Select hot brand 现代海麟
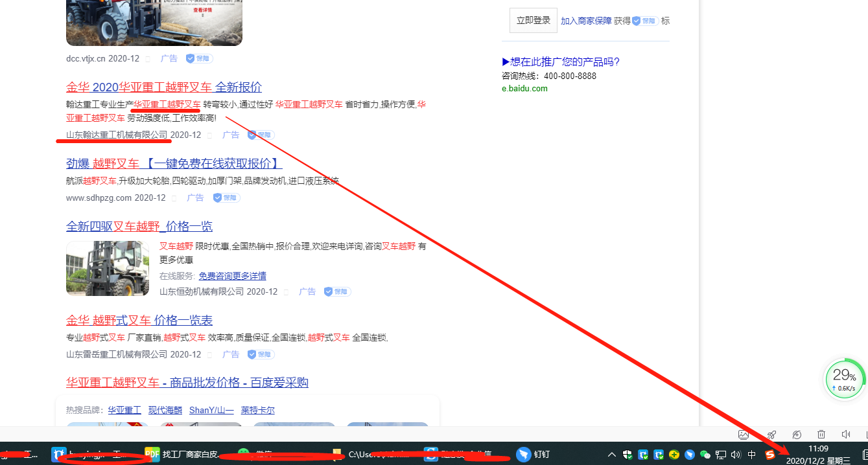 pos(165,410)
